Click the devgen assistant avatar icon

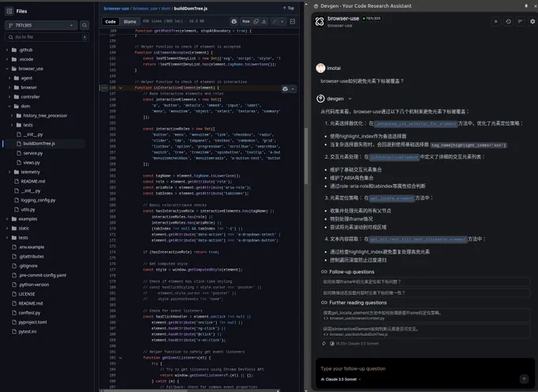click(320, 99)
